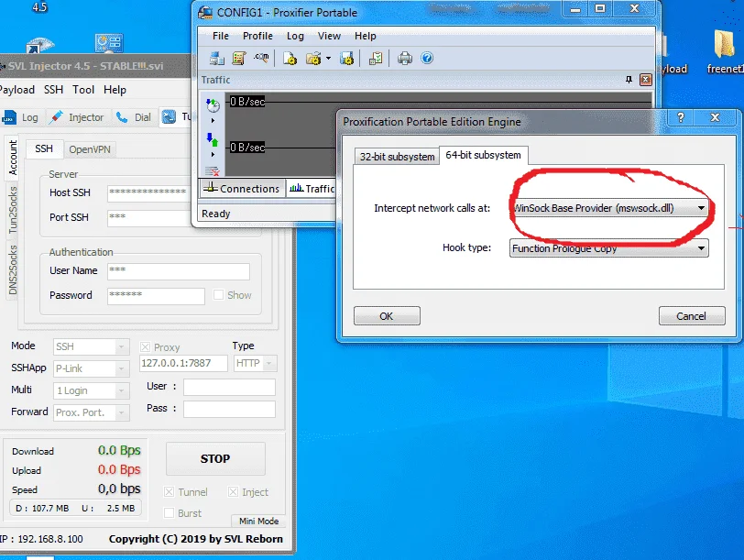Viewport: 744px width, 560px height.
Task: Click blue Help icon in Proxifier toolbar
Action: [x=427, y=58]
